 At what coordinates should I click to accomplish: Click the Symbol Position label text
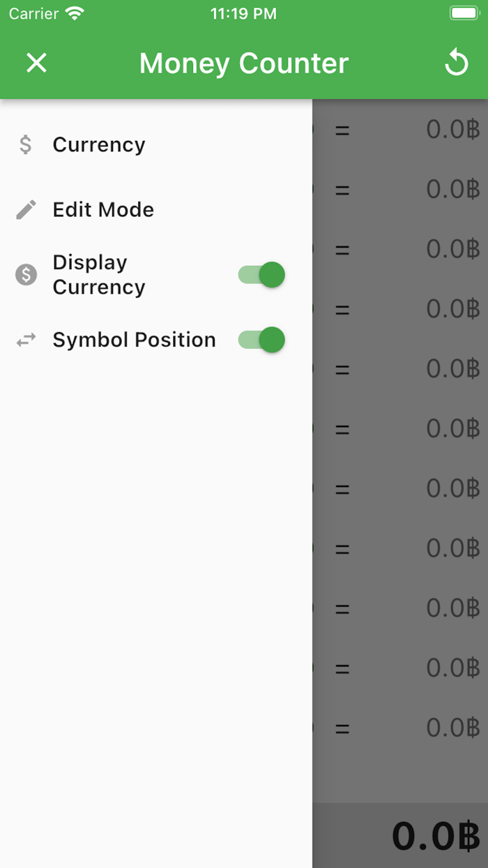133,340
